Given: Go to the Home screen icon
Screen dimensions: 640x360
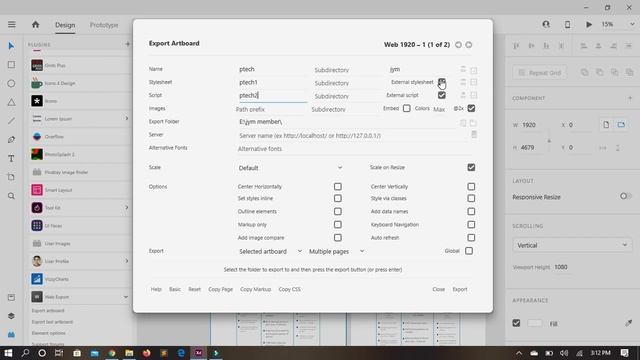Looking at the screenshot, I should 36,24.
